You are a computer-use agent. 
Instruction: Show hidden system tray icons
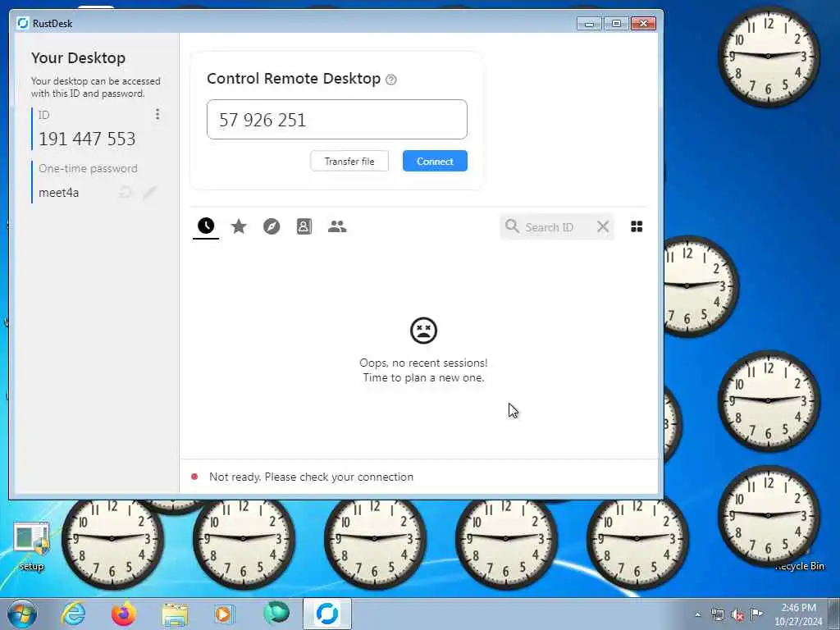click(x=697, y=615)
